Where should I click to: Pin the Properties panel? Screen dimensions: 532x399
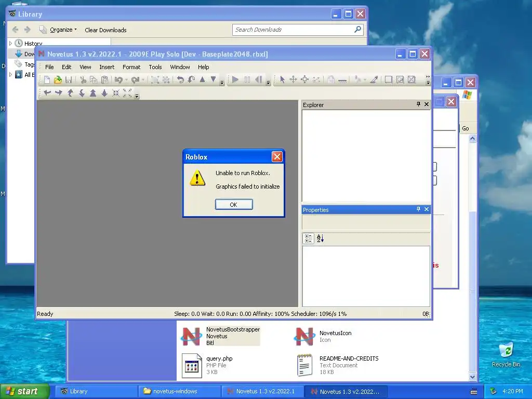[418, 209]
